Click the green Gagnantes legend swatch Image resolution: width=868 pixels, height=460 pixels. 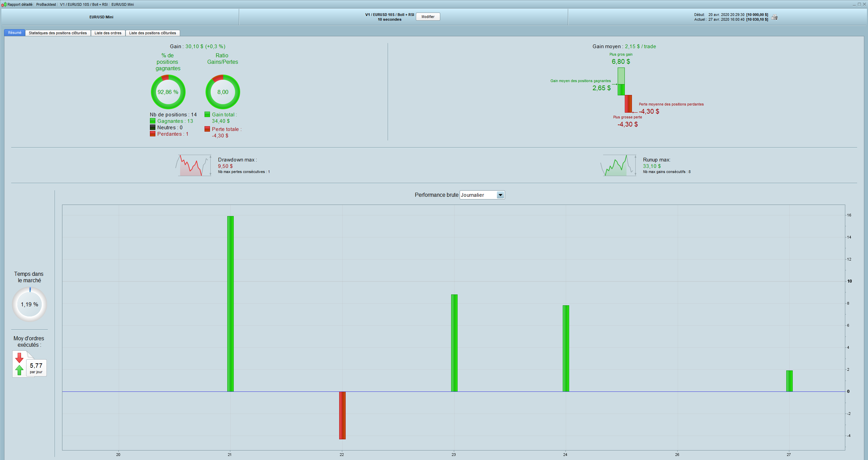click(x=153, y=121)
